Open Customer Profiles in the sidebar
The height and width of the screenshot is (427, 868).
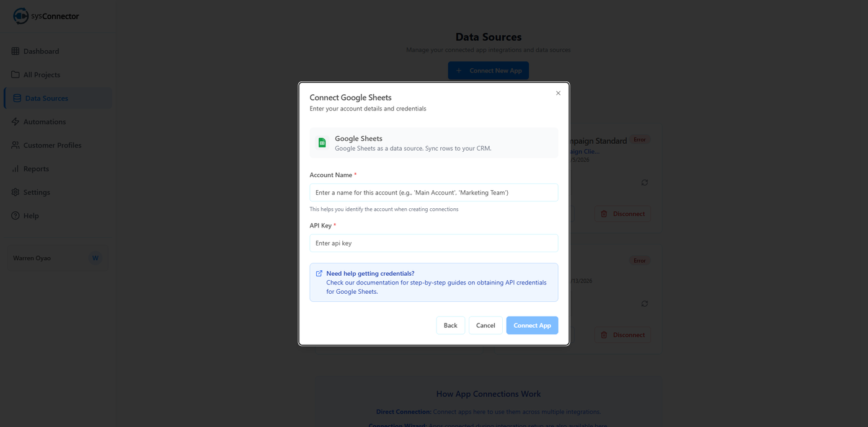[52, 145]
